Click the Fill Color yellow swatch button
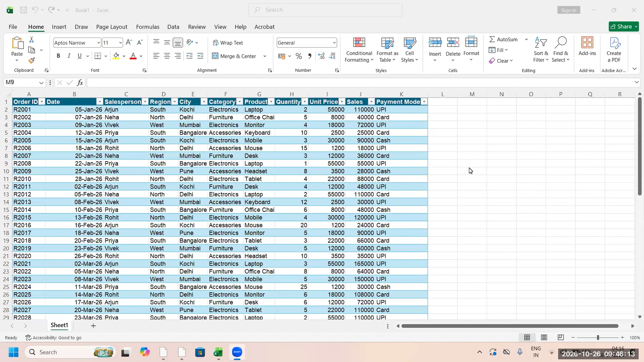Image resolution: width=644 pixels, height=362 pixels. pos(116,56)
